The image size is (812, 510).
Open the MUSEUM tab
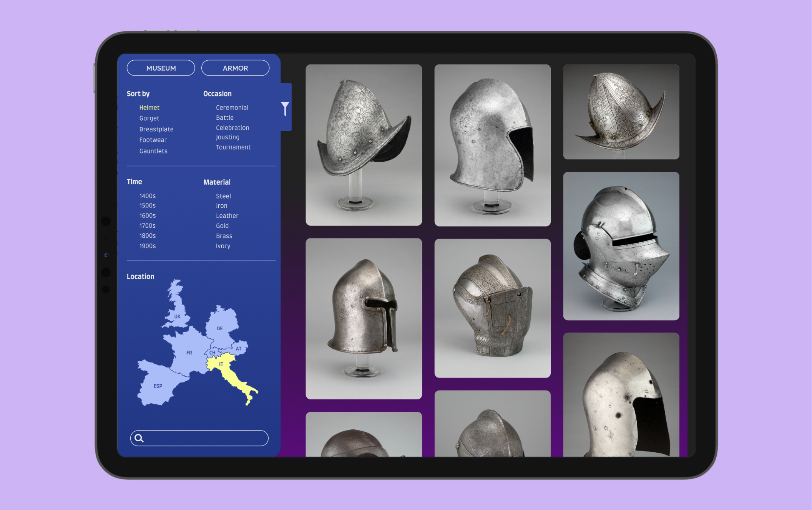click(161, 68)
